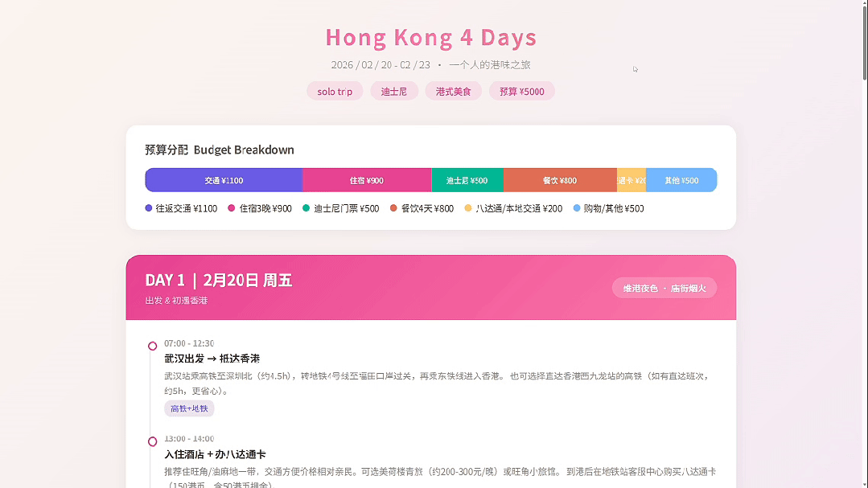The image size is (868, 488).
Task: Click the red dot beside 餐饮4天 ¥800
Action: click(393, 207)
